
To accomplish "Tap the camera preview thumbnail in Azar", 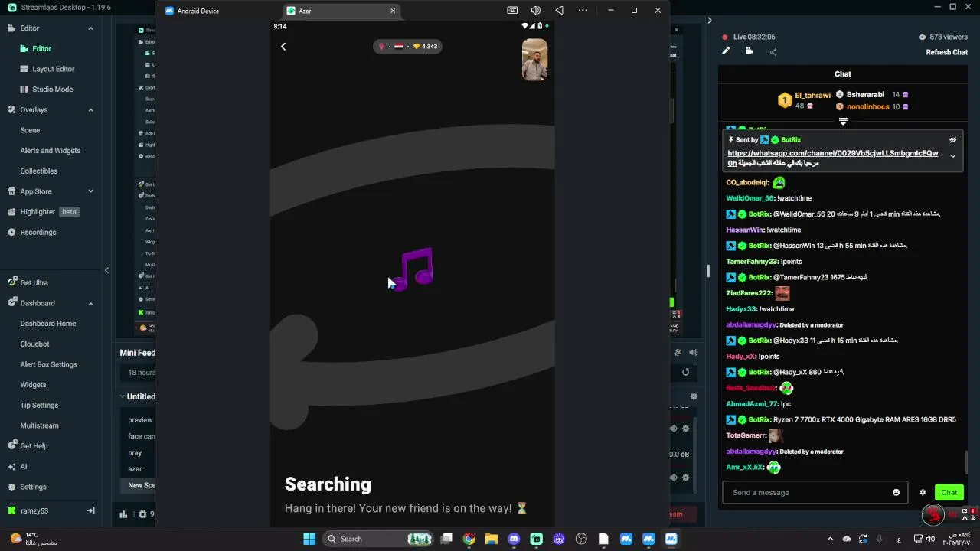I will pos(534,60).
